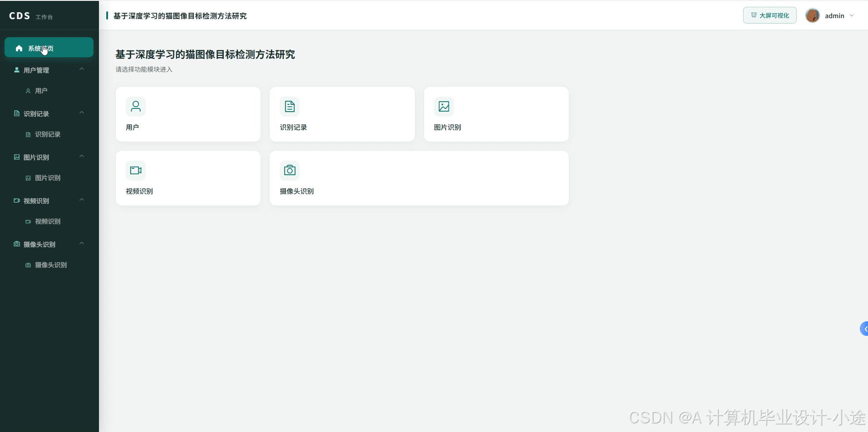Click the 用户 label on the first card
868x432 pixels.
[133, 128]
